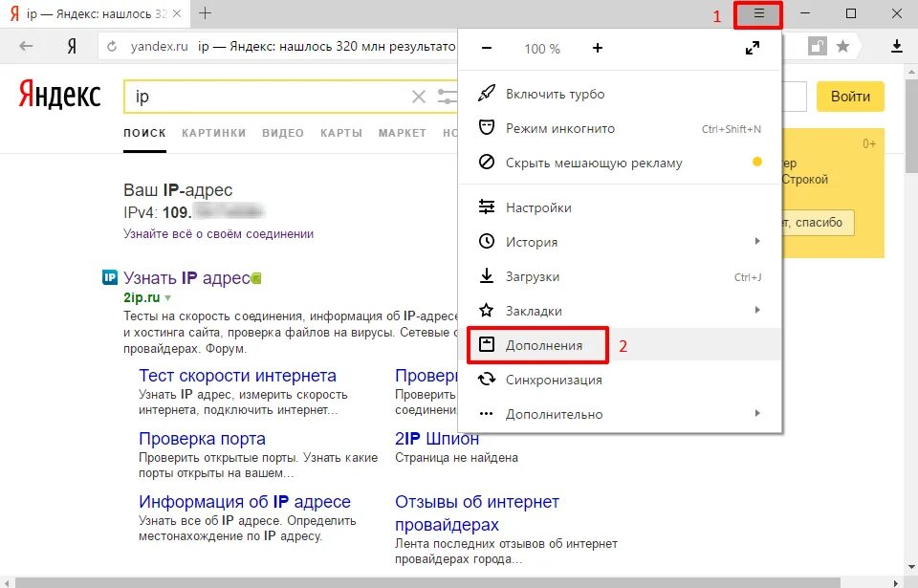
Task: Switch to the Видео tab
Action: tap(283, 133)
